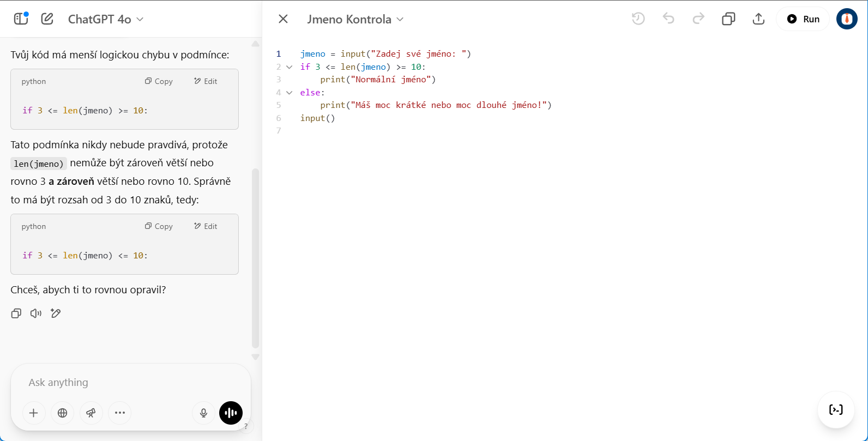868x441 pixels.
Task: Copy the first python code block
Action: (x=159, y=81)
